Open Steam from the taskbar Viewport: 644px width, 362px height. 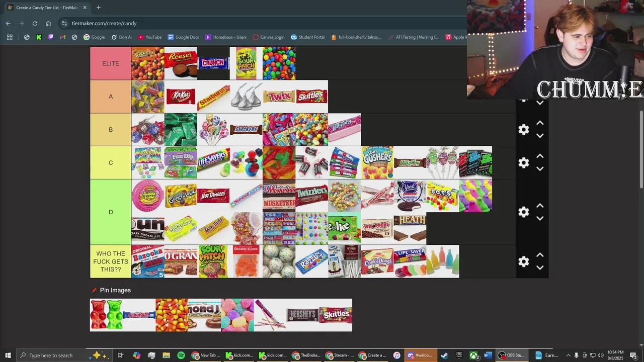444,355
